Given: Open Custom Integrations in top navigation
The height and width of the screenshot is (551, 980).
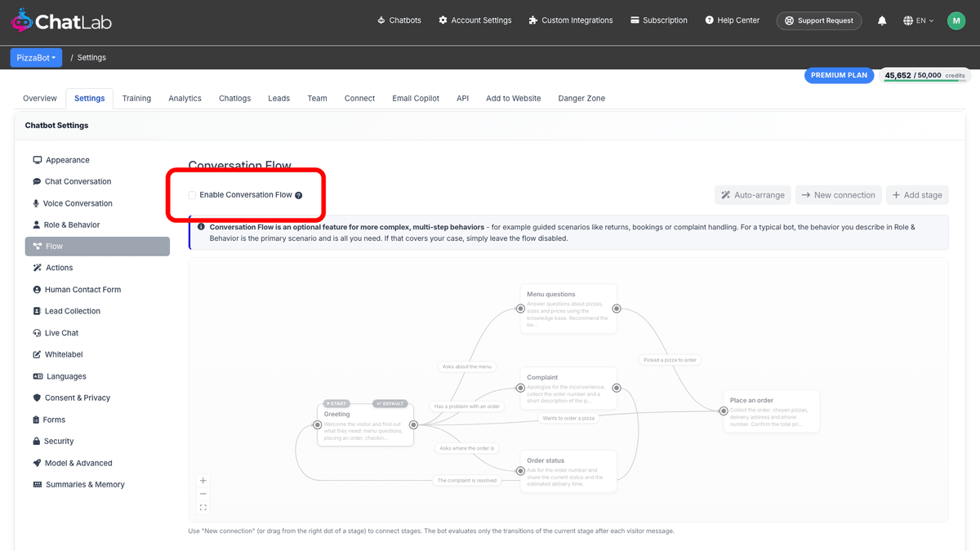Looking at the screenshot, I should click(570, 20).
